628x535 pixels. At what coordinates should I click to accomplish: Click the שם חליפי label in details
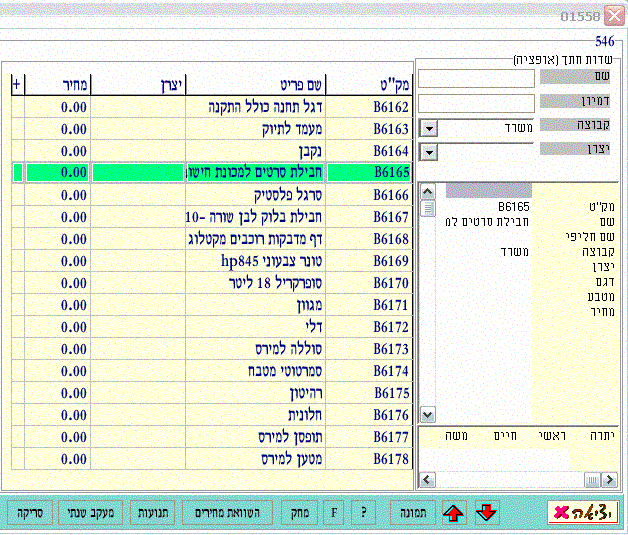pyautogui.click(x=590, y=237)
